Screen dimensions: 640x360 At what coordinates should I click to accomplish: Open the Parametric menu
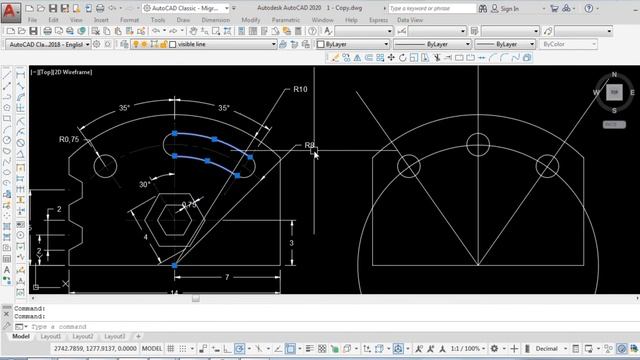(x=286, y=20)
